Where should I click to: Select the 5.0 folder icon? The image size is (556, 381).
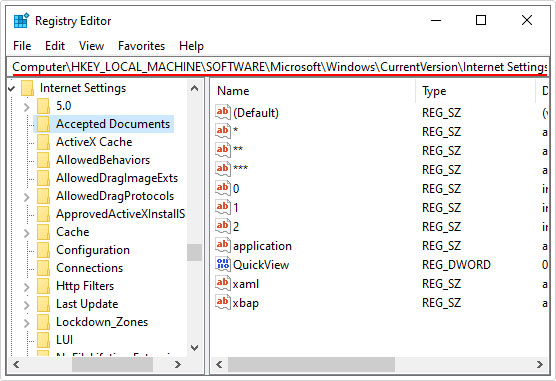click(43, 106)
